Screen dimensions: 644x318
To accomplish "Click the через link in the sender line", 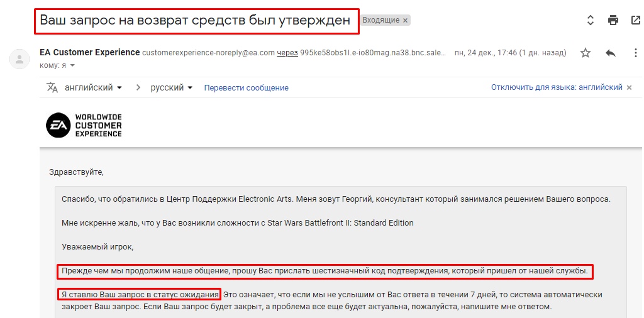I will (x=287, y=53).
